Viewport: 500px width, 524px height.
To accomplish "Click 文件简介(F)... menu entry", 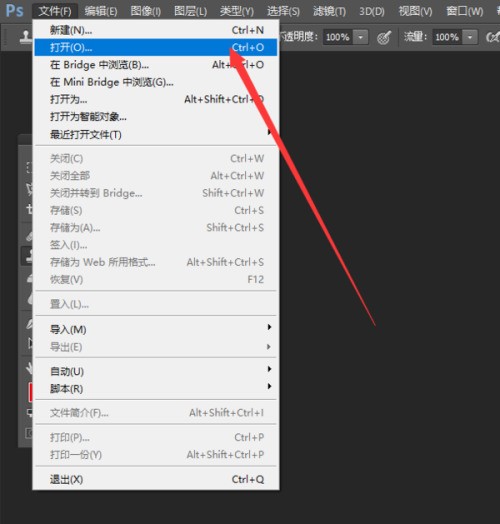I will [156, 413].
